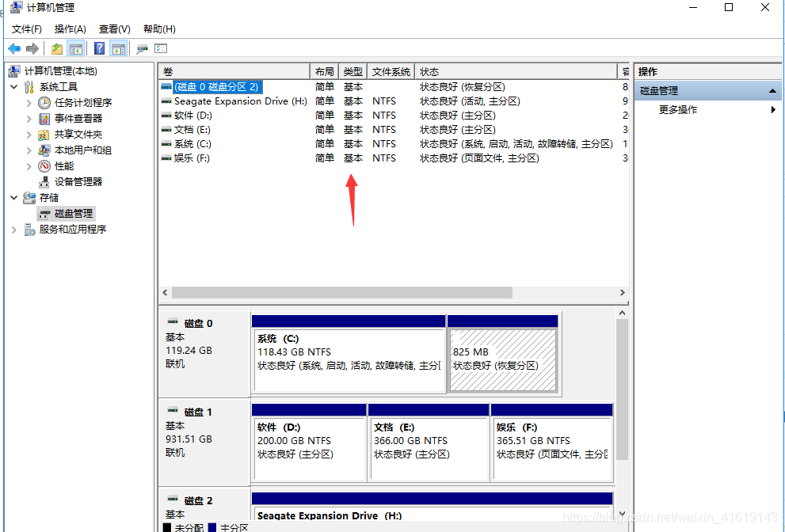Expand the 任务计划程序 node

pyautogui.click(x=29, y=103)
